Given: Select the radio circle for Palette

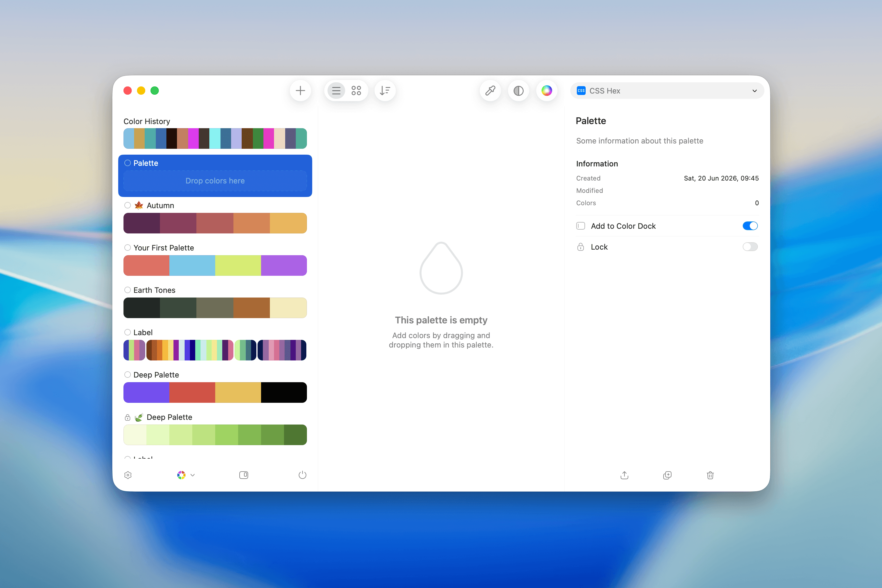Looking at the screenshot, I should point(128,163).
